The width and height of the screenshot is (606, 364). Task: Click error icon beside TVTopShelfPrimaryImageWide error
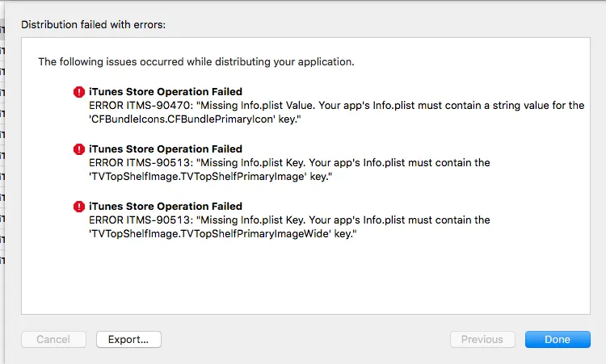tap(79, 207)
